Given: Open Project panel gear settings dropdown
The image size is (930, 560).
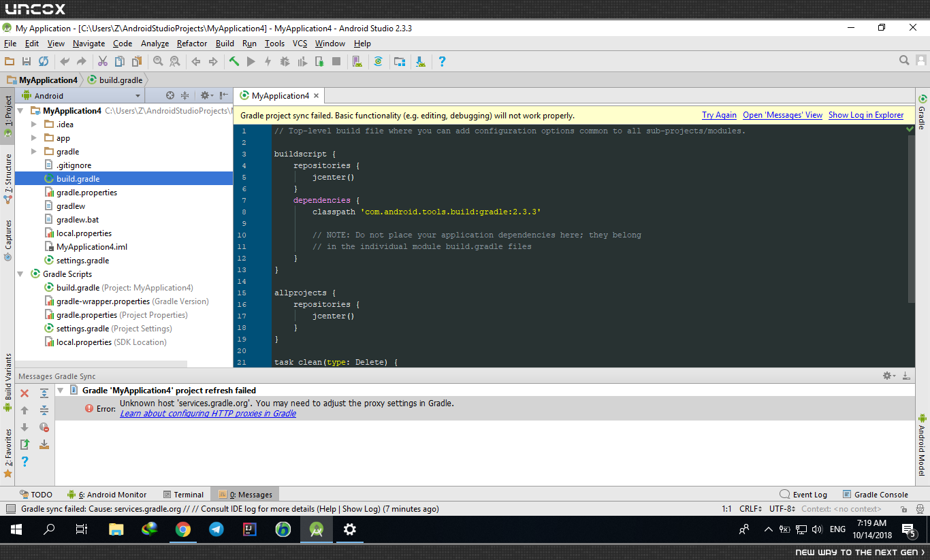Looking at the screenshot, I should coord(206,96).
